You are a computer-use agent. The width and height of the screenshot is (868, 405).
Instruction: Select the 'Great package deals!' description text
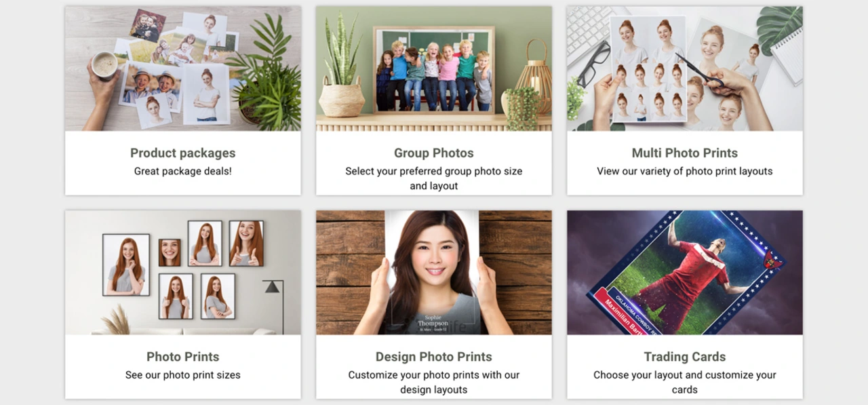point(183,171)
